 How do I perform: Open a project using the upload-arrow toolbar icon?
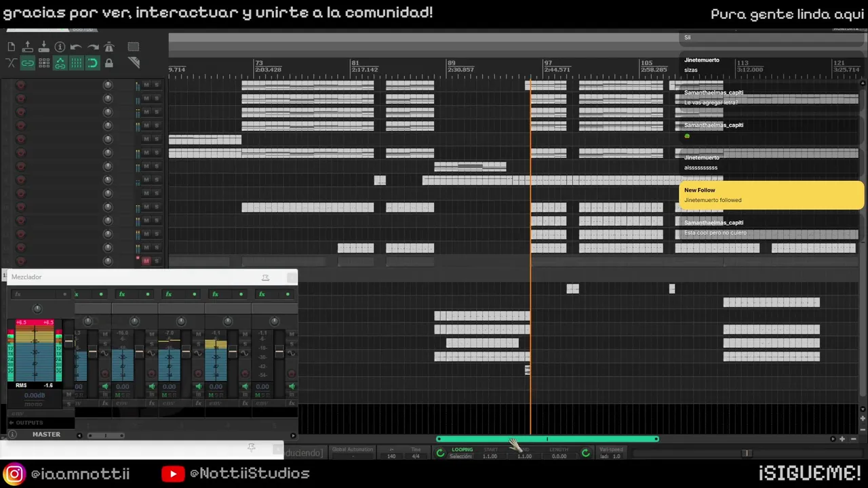click(x=28, y=47)
